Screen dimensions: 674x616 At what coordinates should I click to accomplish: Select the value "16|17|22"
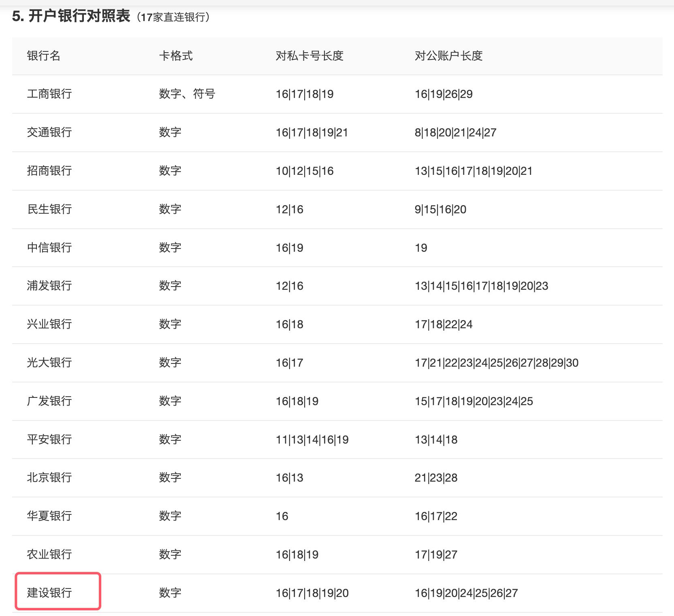point(436,516)
